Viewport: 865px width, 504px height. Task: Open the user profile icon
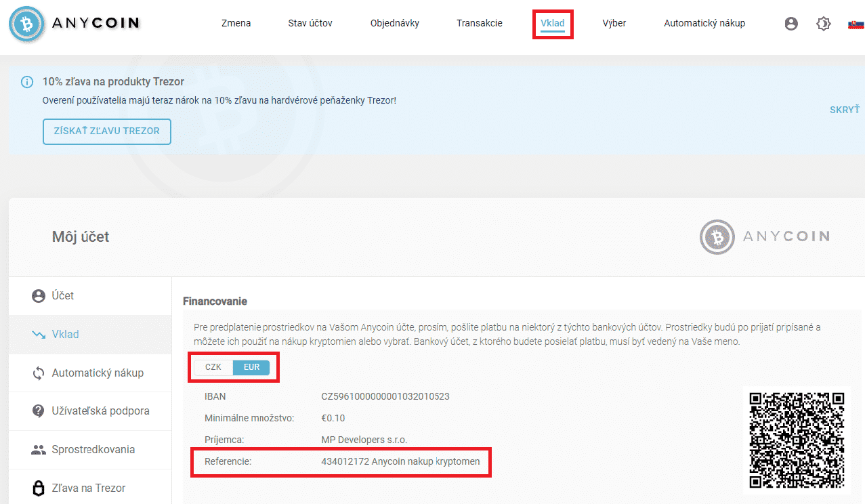coord(791,24)
